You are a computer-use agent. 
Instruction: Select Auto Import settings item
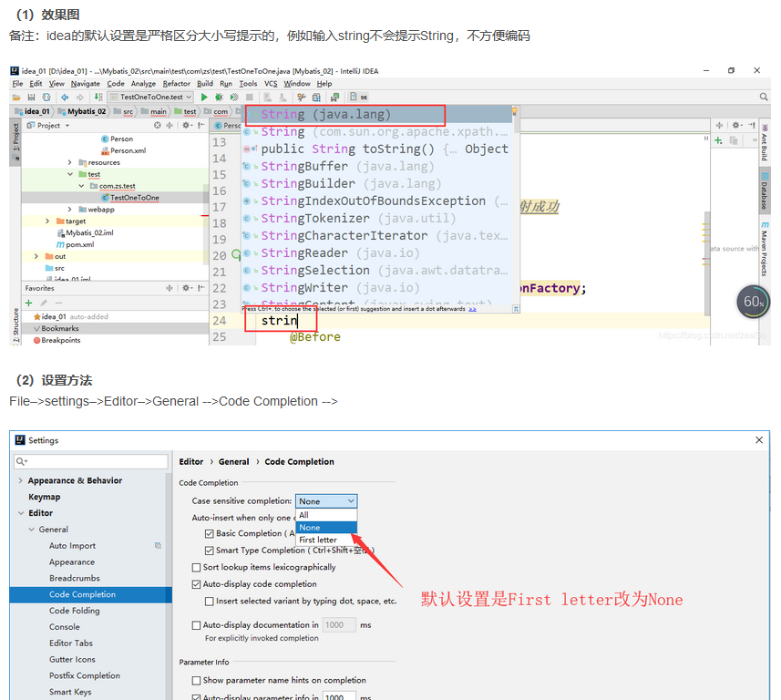coord(72,546)
